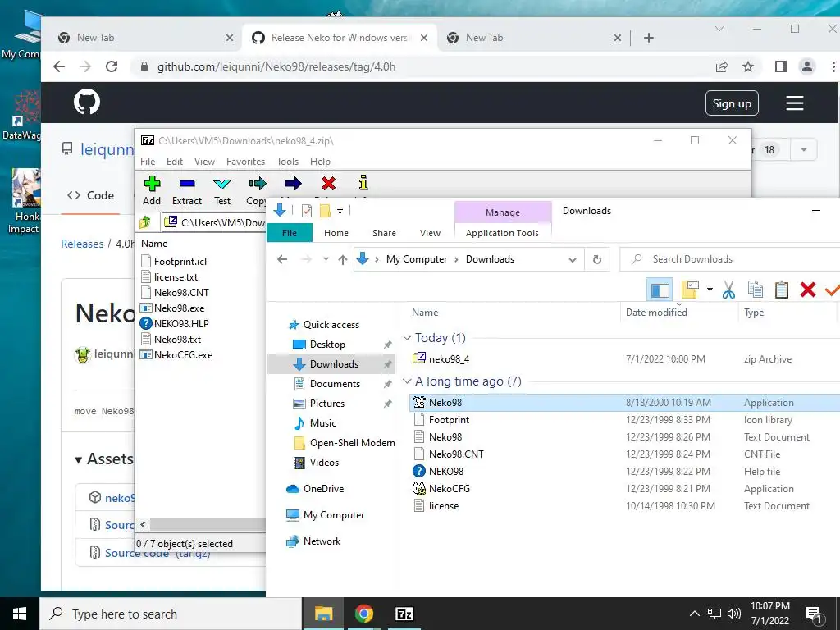Open the Chrome profile avatar
Screen dimensions: 840x630
click(807, 66)
